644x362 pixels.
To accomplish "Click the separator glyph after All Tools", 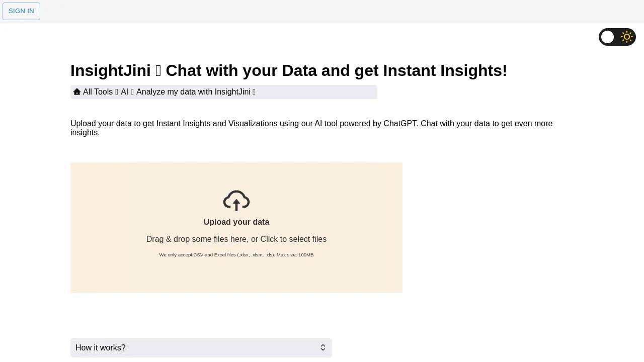I will click(117, 92).
